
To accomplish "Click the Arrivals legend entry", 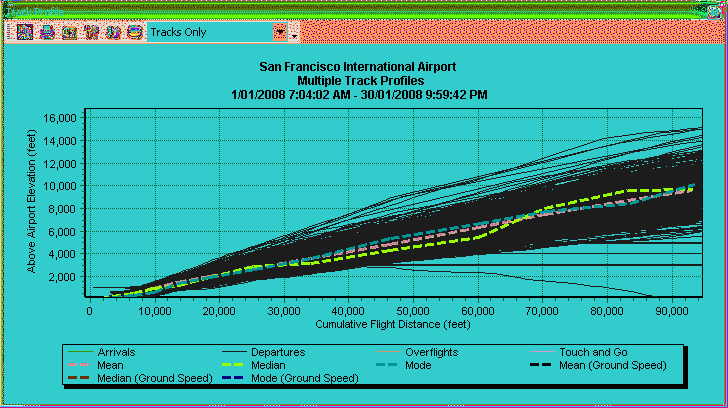I will [x=102, y=352].
